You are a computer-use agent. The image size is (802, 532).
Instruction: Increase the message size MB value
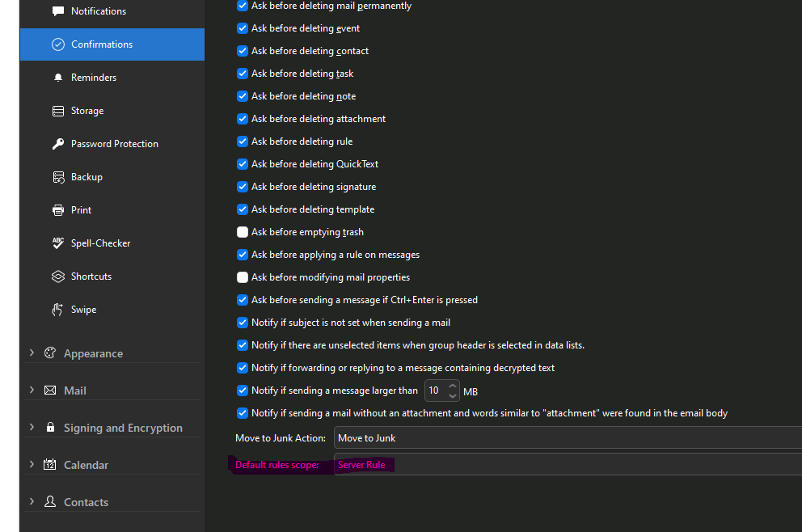[453, 385]
